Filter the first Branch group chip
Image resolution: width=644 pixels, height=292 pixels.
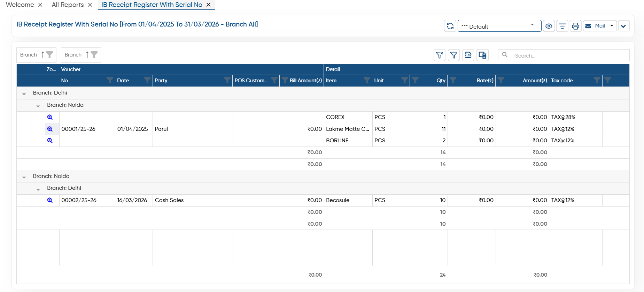point(50,55)
